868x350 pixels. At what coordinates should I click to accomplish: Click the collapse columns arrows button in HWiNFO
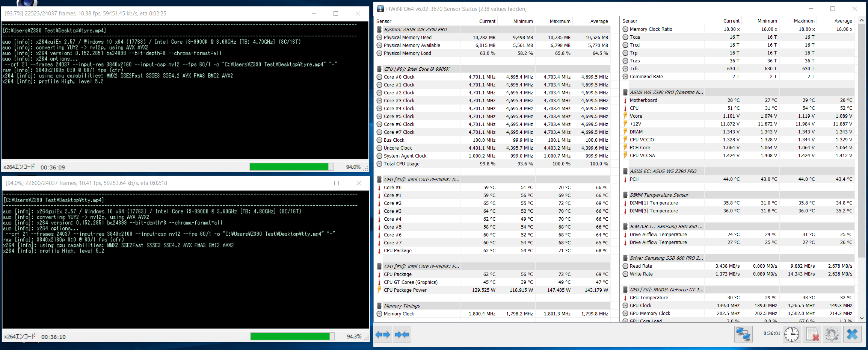(402, 334)
